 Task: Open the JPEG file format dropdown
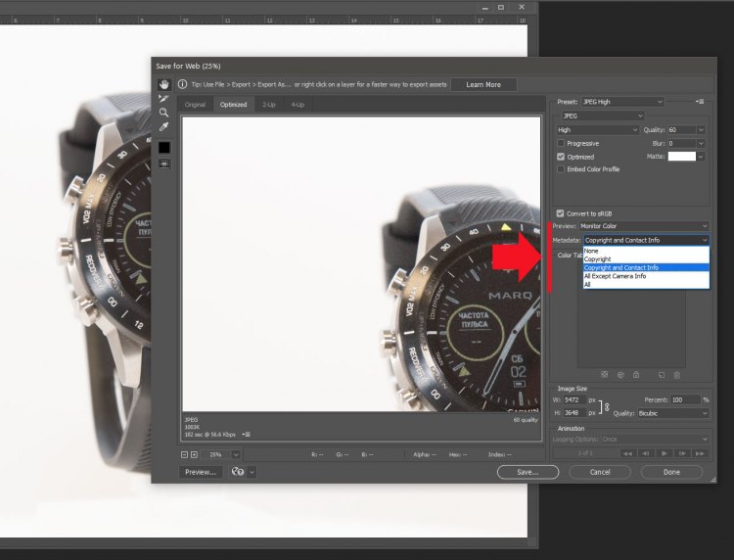603,116
